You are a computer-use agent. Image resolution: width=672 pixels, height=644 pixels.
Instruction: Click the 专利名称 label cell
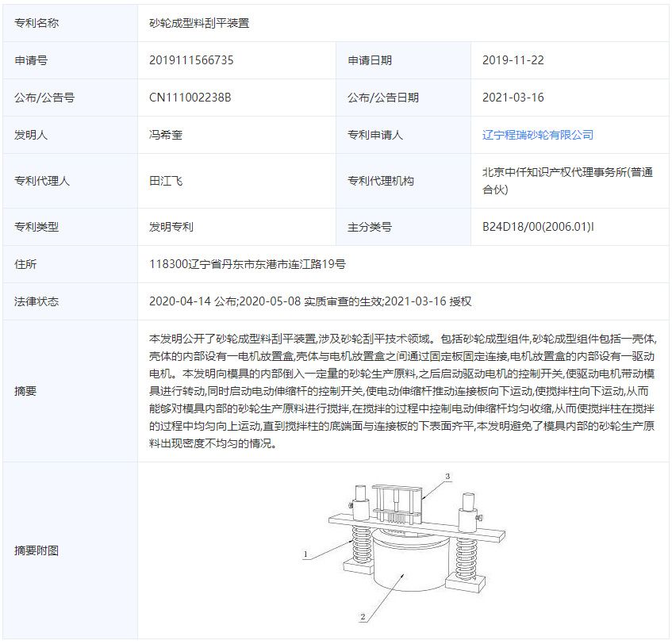(71, 23)
